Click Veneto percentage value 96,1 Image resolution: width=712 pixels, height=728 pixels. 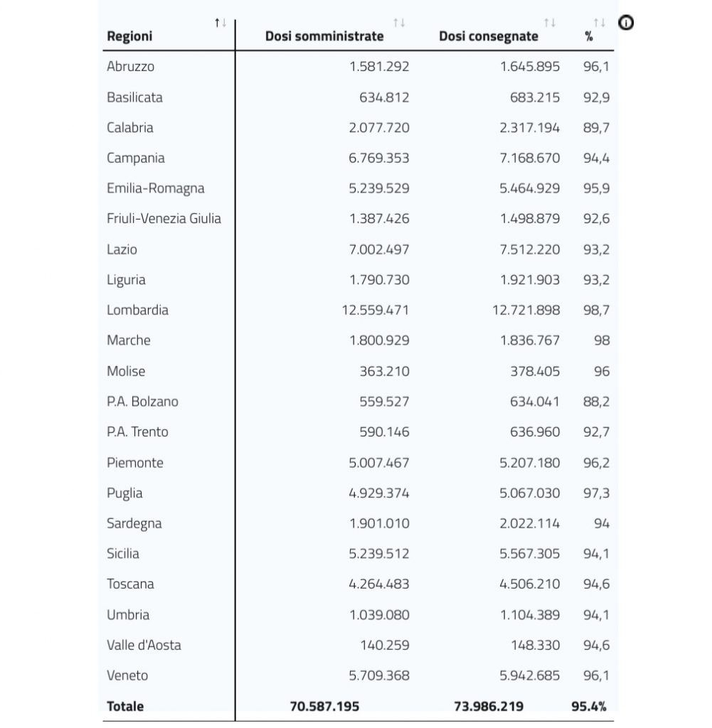pyautogui.click(x=596, y=675)
